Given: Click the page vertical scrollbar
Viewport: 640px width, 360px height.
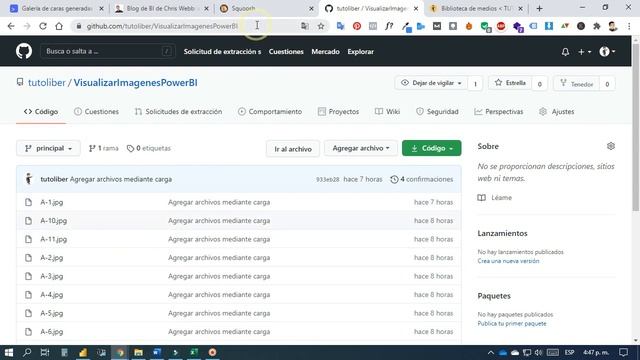Looking at the screenshot, I should (x=636, y=127).
